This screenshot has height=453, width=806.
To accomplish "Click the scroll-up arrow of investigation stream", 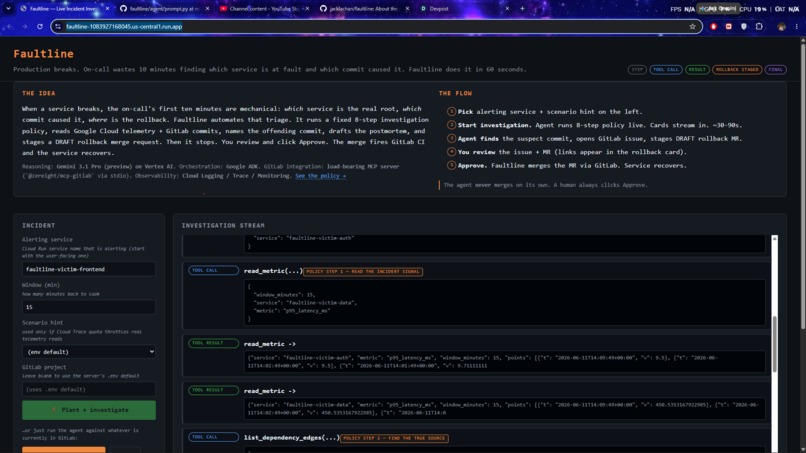I will point(774,239).
